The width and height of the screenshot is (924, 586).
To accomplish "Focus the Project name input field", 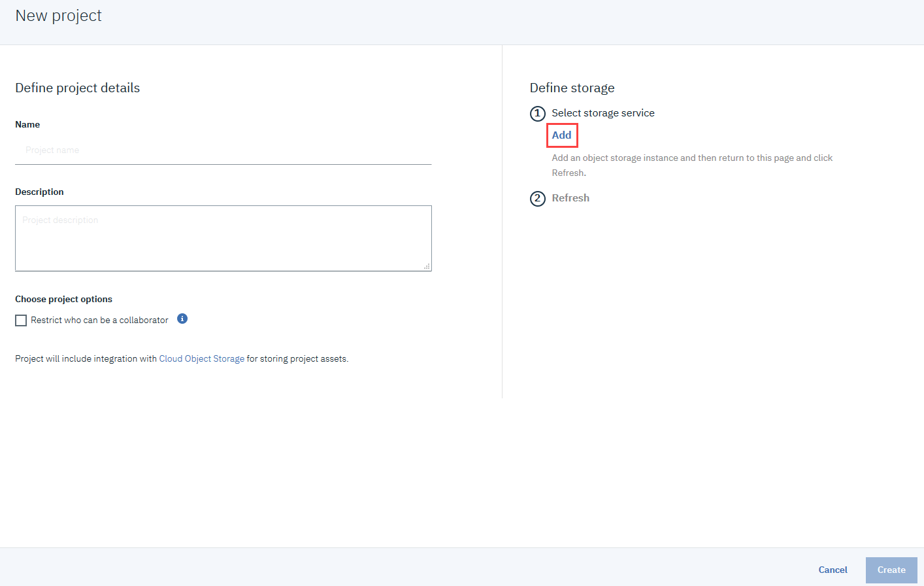I will (x=223, y=150).
